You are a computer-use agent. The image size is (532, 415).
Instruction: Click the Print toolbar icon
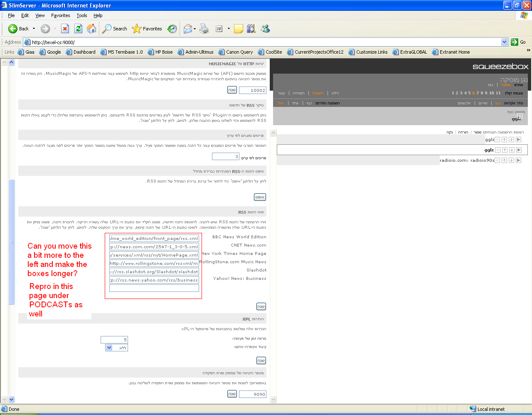204,29
